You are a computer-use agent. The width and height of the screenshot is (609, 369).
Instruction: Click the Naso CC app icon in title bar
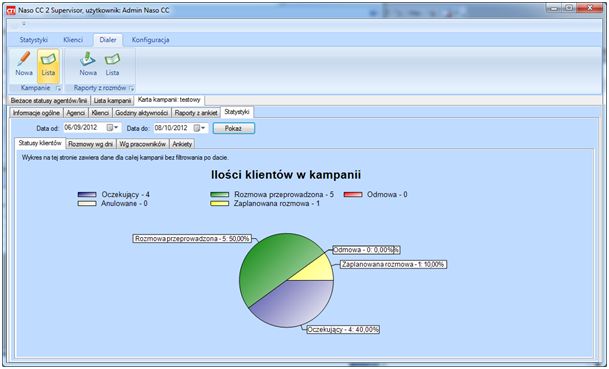click(x=11, y=10)
